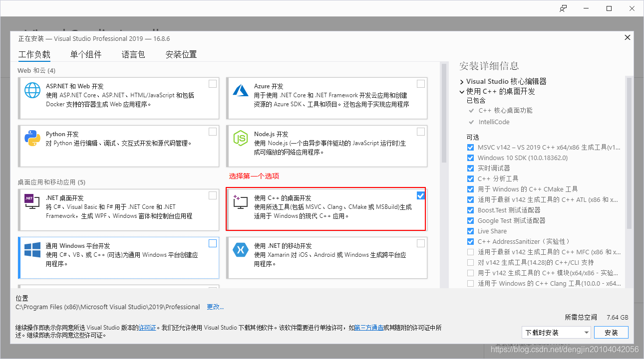Uncheck the Google Test 测试适配器 option

[470, 220]
